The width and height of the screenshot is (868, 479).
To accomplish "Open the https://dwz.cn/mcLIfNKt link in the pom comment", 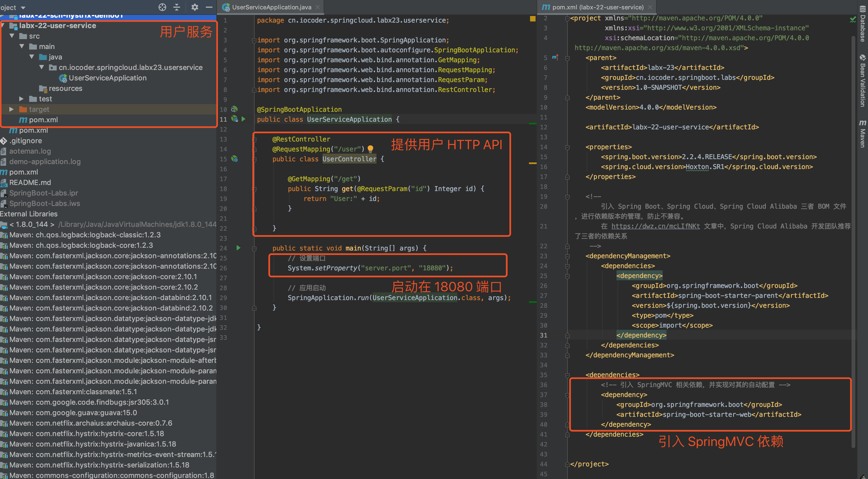I will point(655,226).
